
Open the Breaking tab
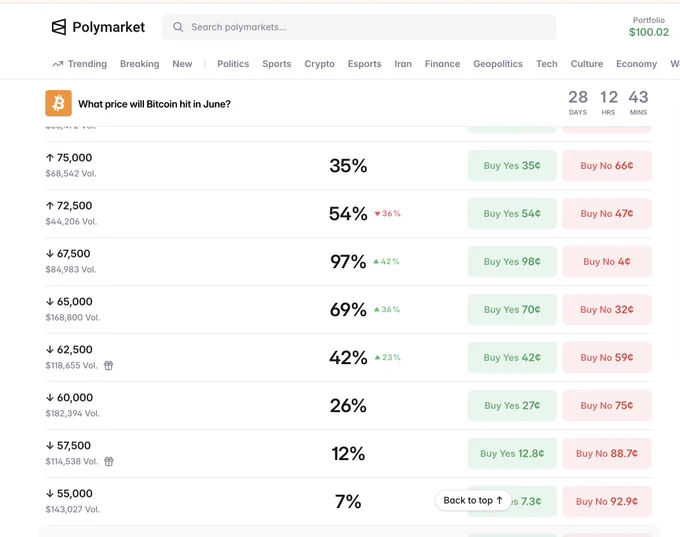point(140,64)
